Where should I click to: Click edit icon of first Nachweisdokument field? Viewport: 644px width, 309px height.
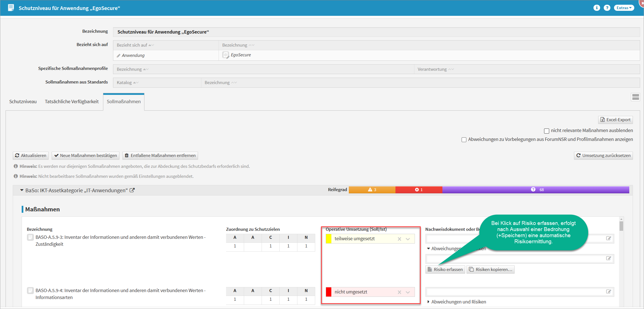(608, 239)
